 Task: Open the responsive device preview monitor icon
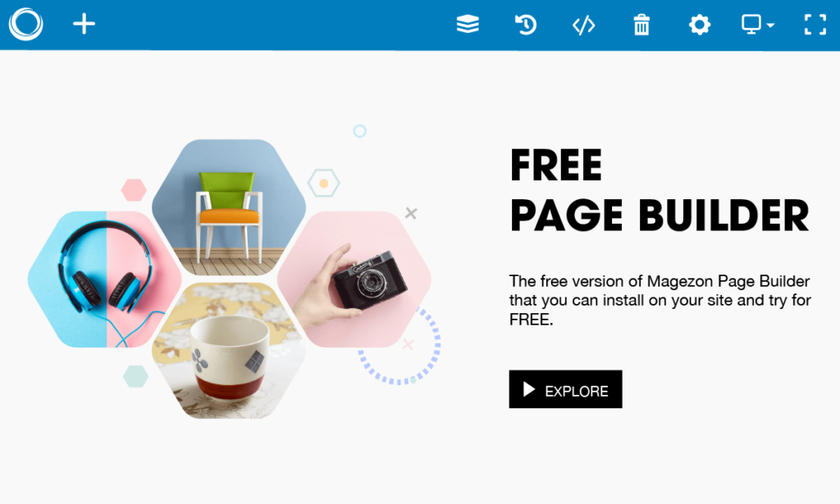click(x=751, y=25)
